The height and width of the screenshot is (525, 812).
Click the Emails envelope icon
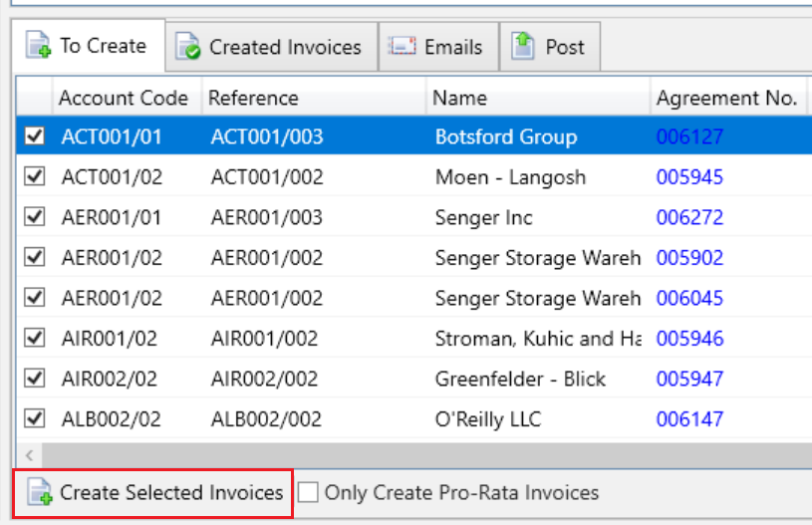(x=402, y=47)
